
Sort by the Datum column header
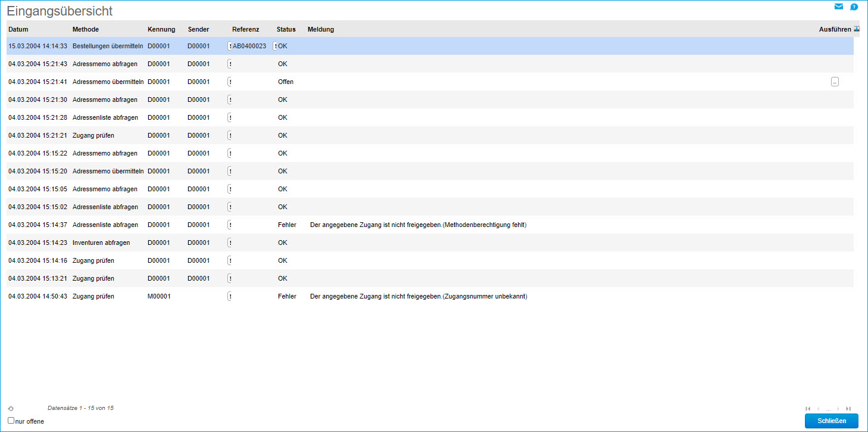click(x=18, y=29)
